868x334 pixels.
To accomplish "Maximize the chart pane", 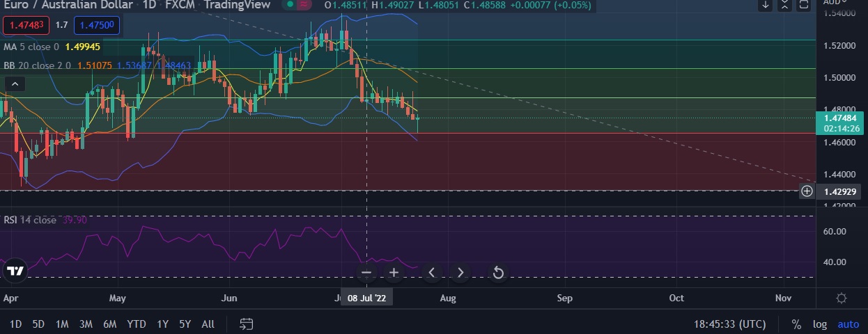I will (x=804, y=5).
